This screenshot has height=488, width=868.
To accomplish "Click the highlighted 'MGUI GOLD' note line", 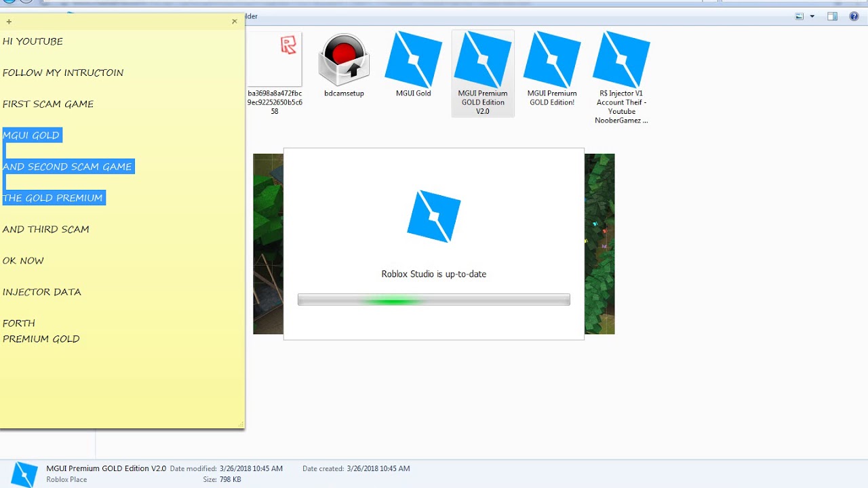I will point(31,135).
